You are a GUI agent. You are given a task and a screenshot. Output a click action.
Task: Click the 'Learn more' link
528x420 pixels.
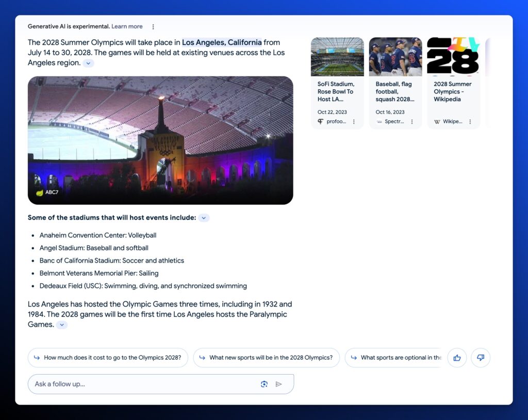(x=127, y=26)
